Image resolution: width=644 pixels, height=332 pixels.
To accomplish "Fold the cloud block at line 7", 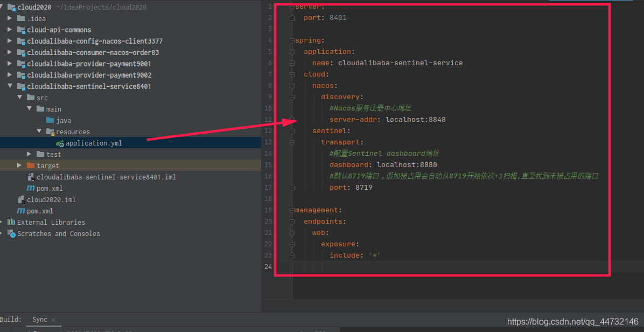I will pyautogui.click(x=292, y=74).
